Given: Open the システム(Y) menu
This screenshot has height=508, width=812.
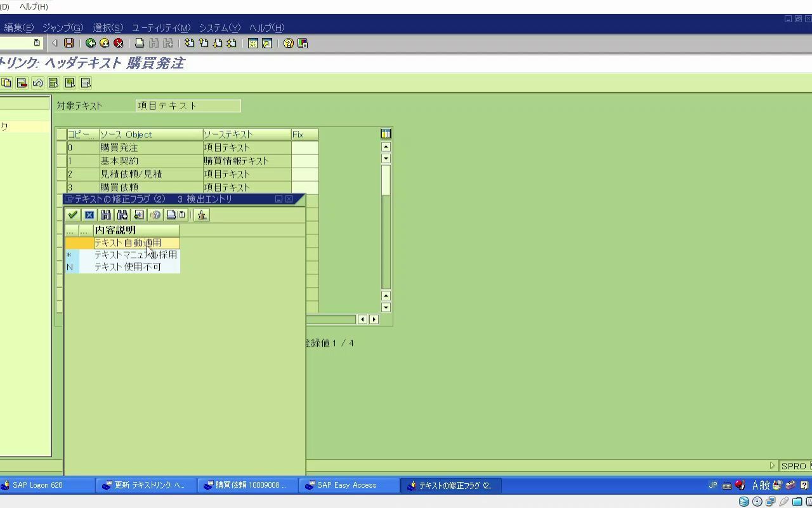Looking at the screenshot, I should click(219, 27).
